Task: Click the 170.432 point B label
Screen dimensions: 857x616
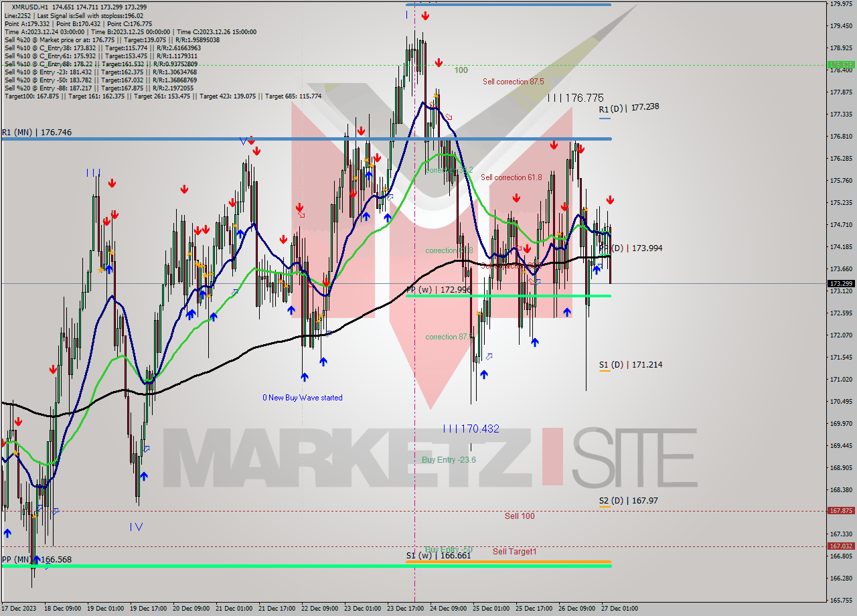Action: (x=471, y=429)
